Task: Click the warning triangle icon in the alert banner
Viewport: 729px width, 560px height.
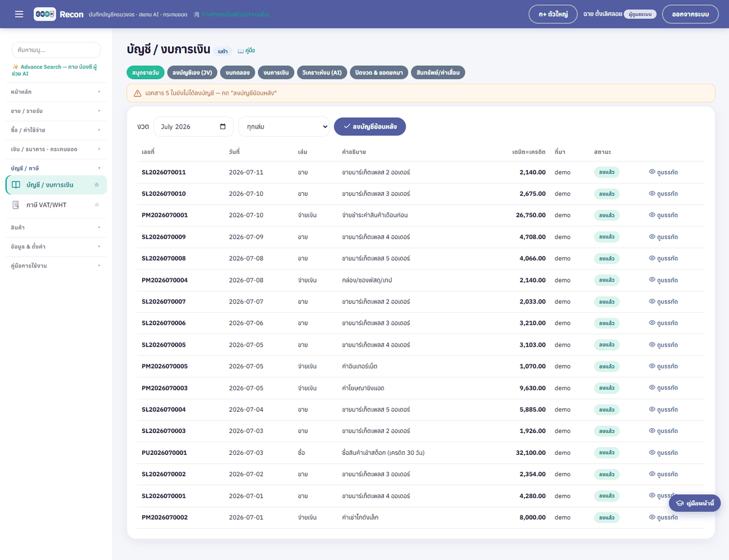Action: click(x=137, y=93)
